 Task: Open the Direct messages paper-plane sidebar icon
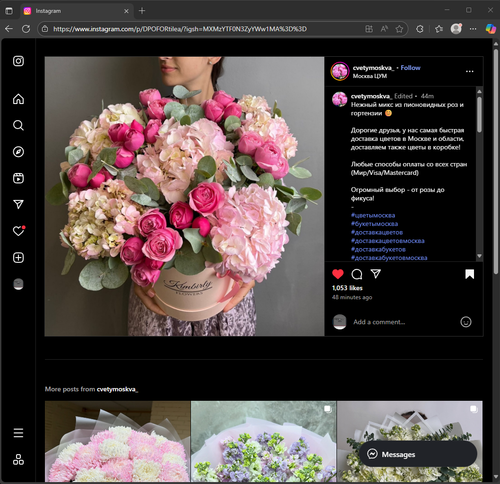[x=18, y=204]
